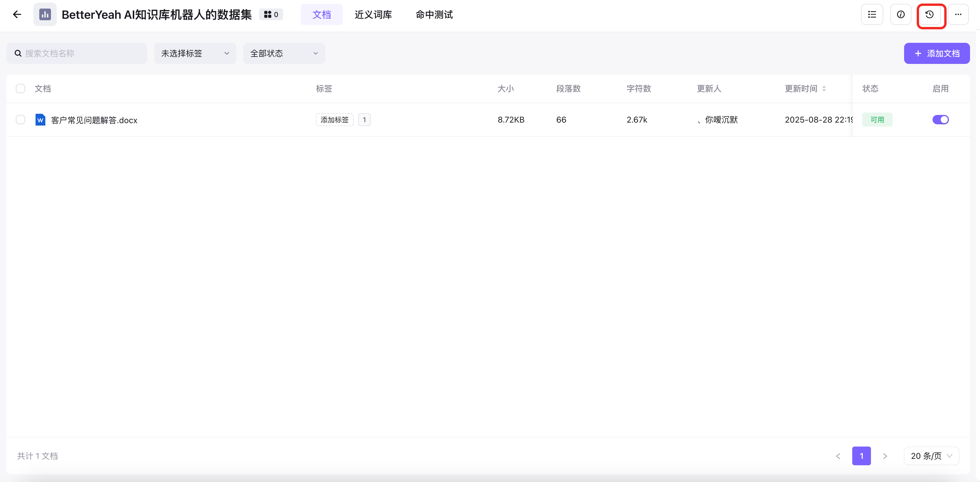The height and width of the screenshot is (482, 980).
Task: Click the update time 2025-08-28 cell
Action: point(818,120)
